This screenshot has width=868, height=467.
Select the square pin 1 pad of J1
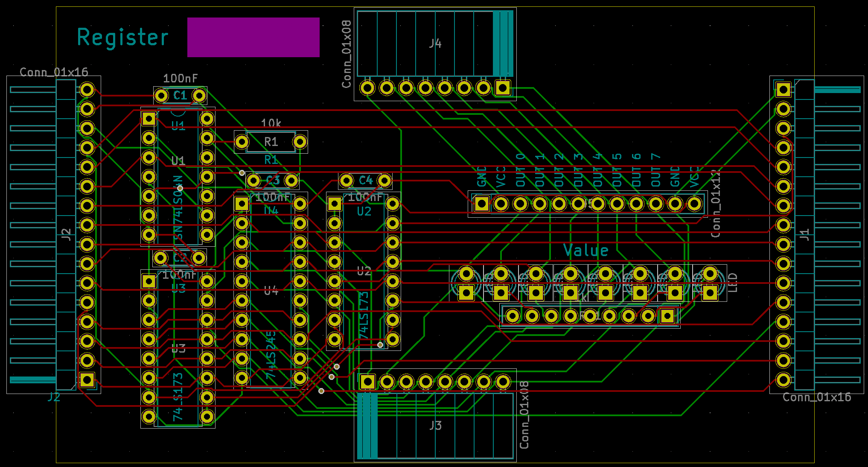coord(784,90)
